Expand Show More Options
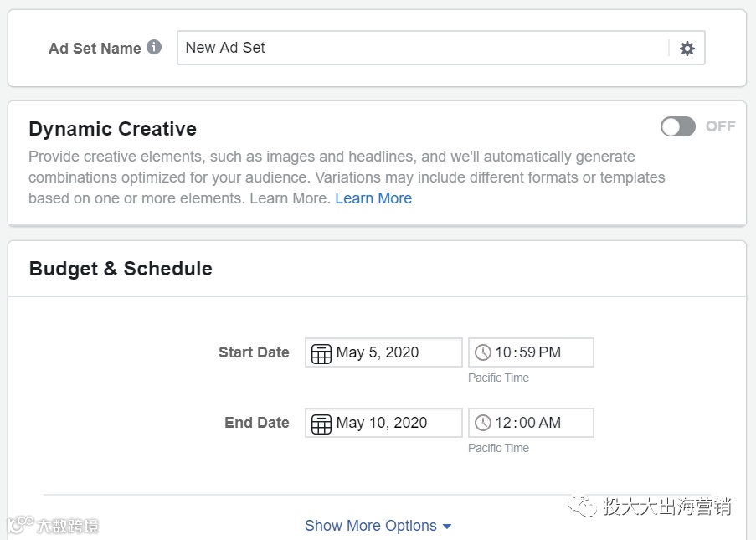 371,526
